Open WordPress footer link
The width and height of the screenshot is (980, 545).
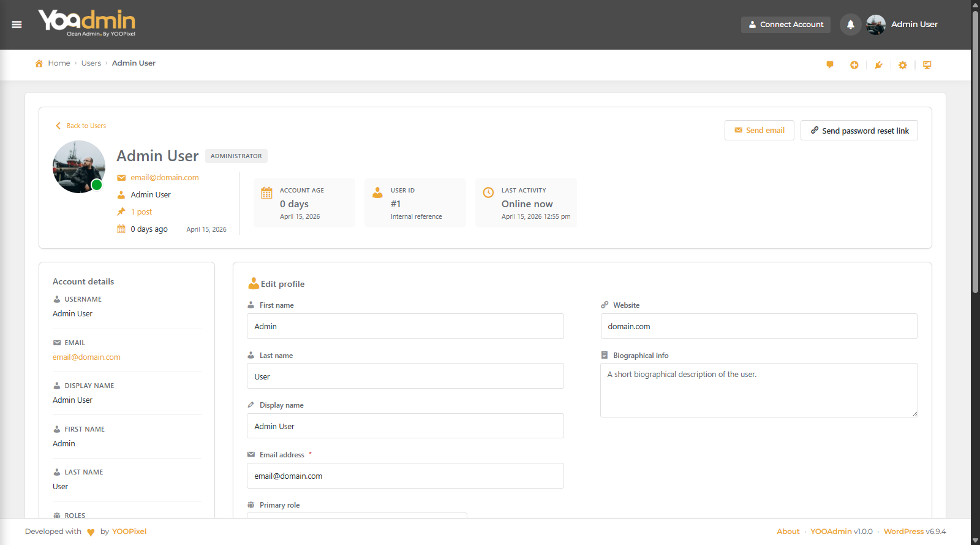click(x=903, y=532)
